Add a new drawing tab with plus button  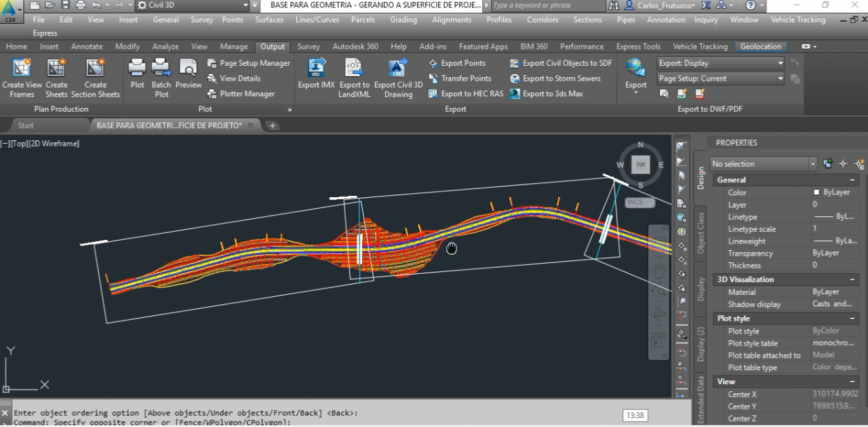pos(273,125)
